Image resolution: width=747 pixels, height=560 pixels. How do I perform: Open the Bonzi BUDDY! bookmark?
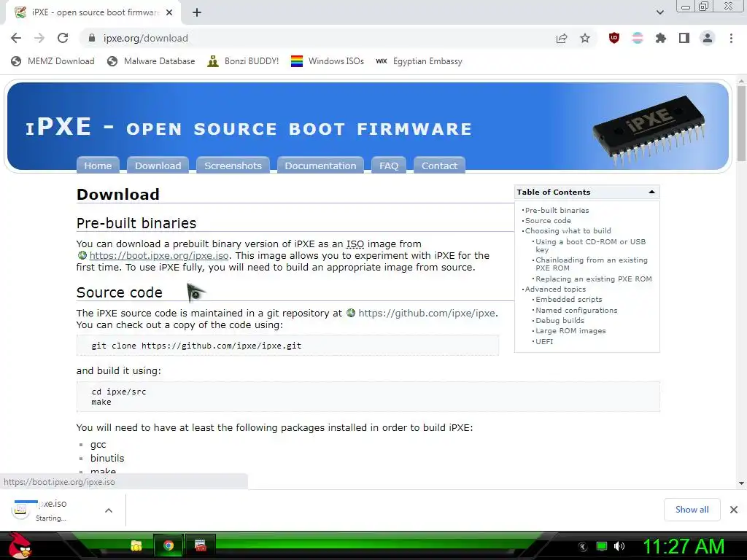243,61
